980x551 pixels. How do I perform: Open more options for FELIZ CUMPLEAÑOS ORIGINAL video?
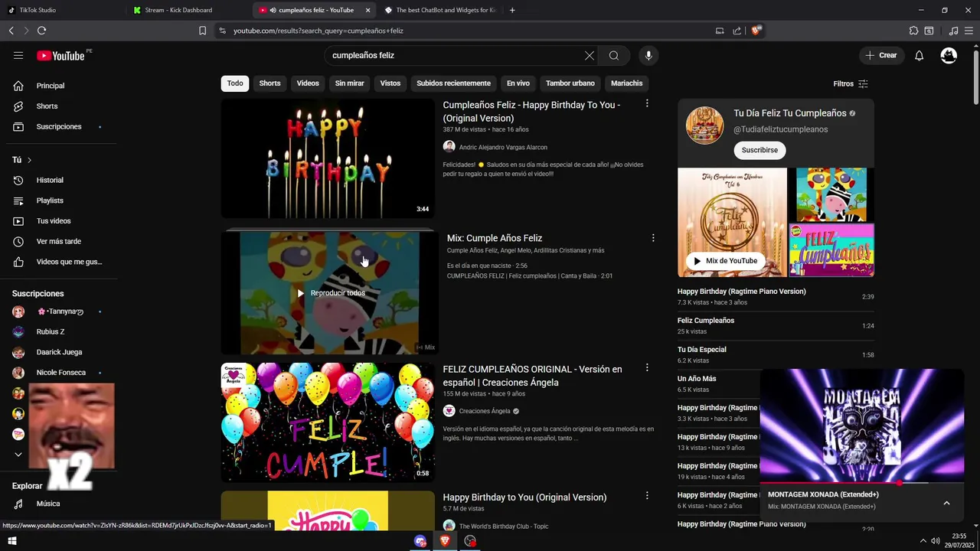[647, 367]
